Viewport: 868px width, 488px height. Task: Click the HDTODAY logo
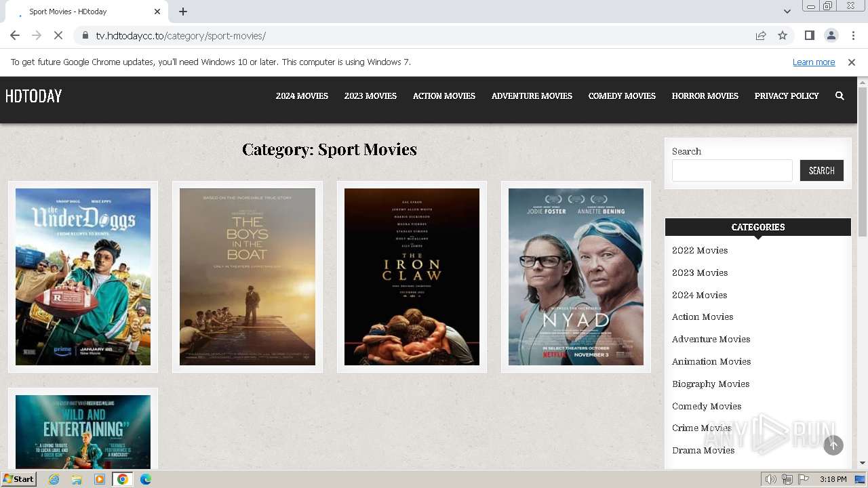pyautogui.click(x=34, y=96)
